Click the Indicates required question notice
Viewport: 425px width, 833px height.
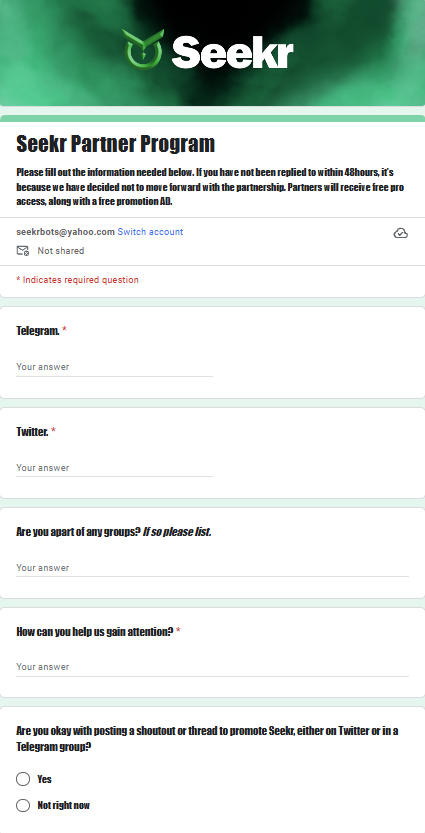(78, 280)
